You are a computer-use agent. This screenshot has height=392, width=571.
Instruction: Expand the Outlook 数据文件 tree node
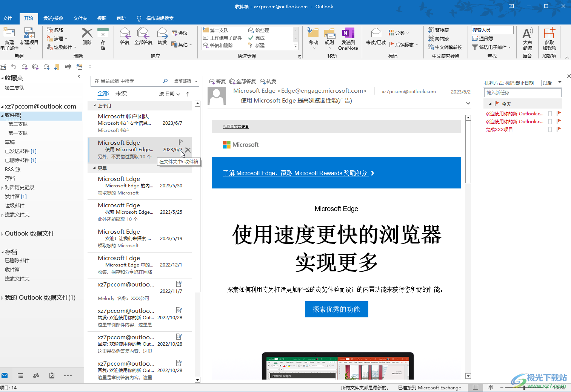coord(2,234)
